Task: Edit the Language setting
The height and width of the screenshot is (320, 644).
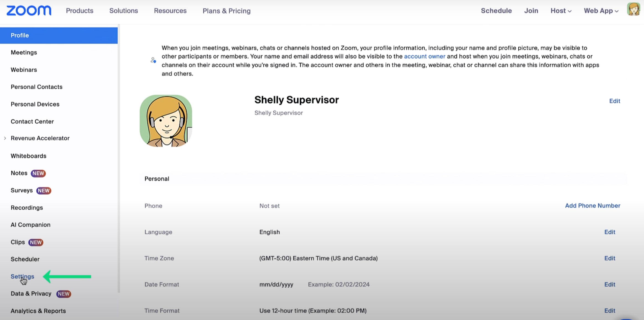Action: coord(610,232)
